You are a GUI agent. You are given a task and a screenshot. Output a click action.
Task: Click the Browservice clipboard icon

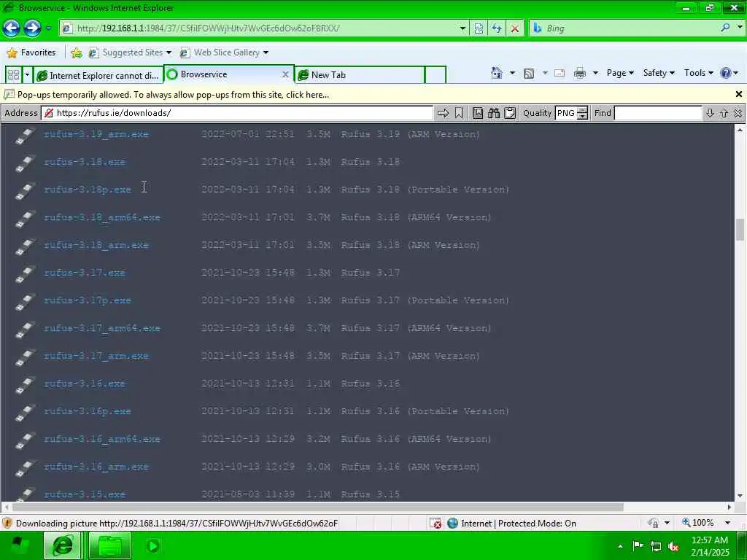pyautogui.click(x=510, y=113)
